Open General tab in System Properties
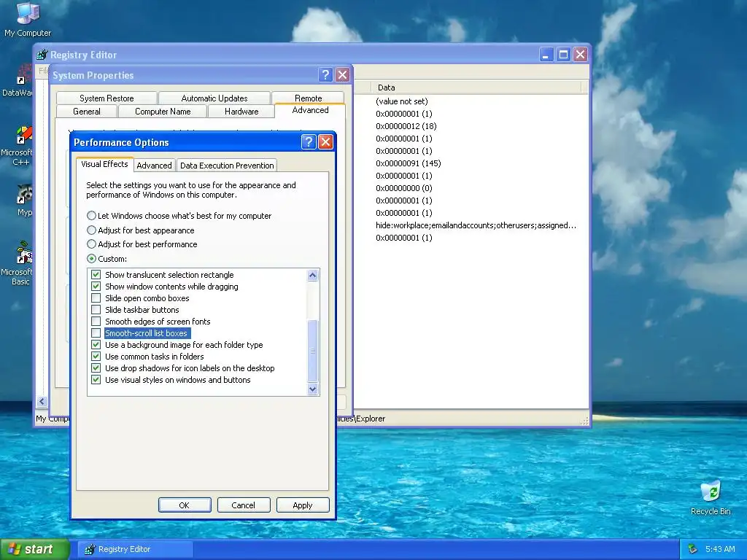The width and height of the screenshot is (747, 560). pyautogui.click(x=87, y=112)
